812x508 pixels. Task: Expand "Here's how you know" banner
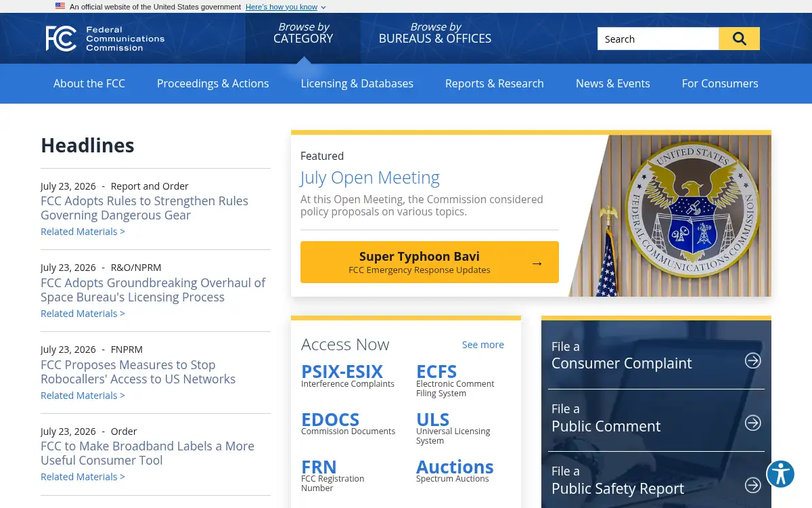285,7
